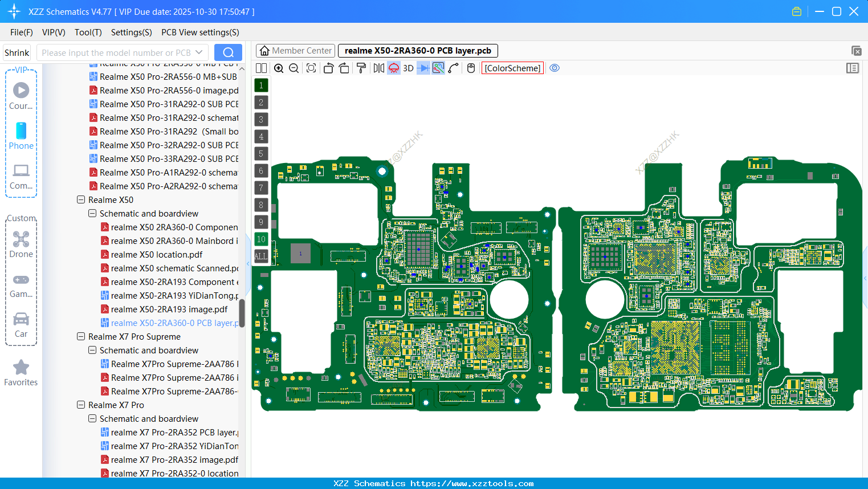Show ALL PCB layers
Screen dimensions: 868x489
point(261,256)
